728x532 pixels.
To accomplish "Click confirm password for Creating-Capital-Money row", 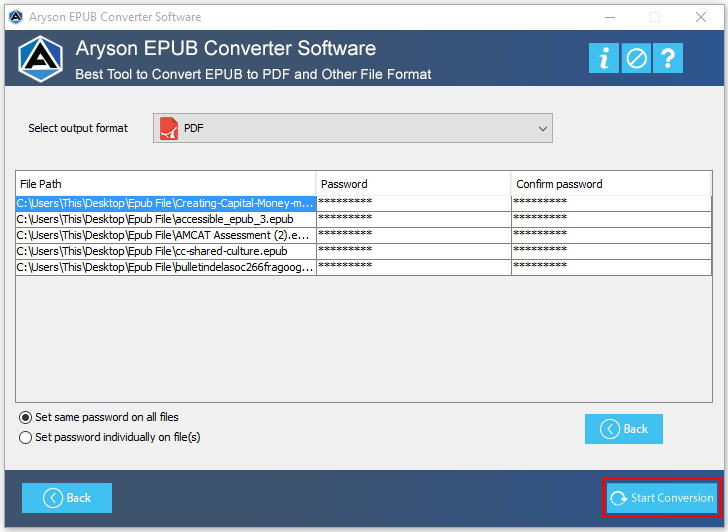I will 611,203.
